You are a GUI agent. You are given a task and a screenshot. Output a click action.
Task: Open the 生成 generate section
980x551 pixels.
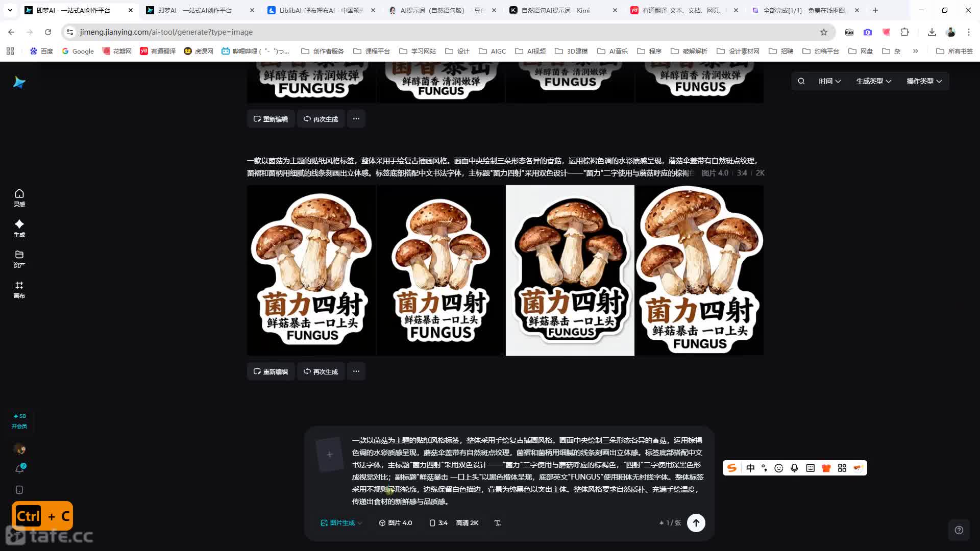[x=19, y=228]
